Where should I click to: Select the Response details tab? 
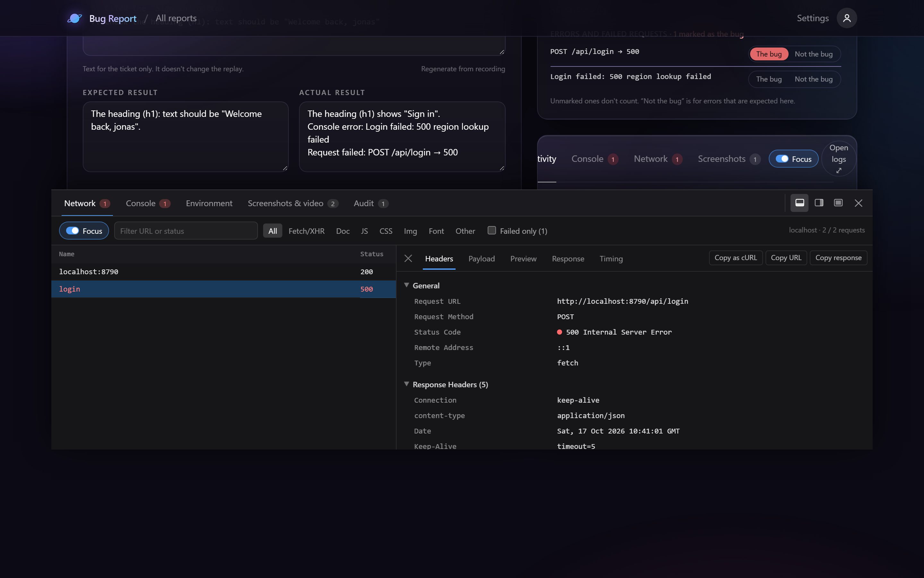(568, 259)
